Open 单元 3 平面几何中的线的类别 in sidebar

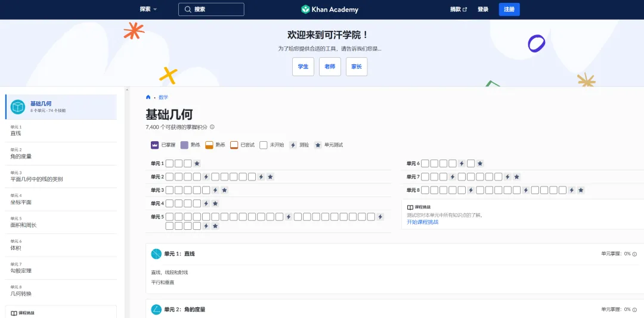coord(61,177)
